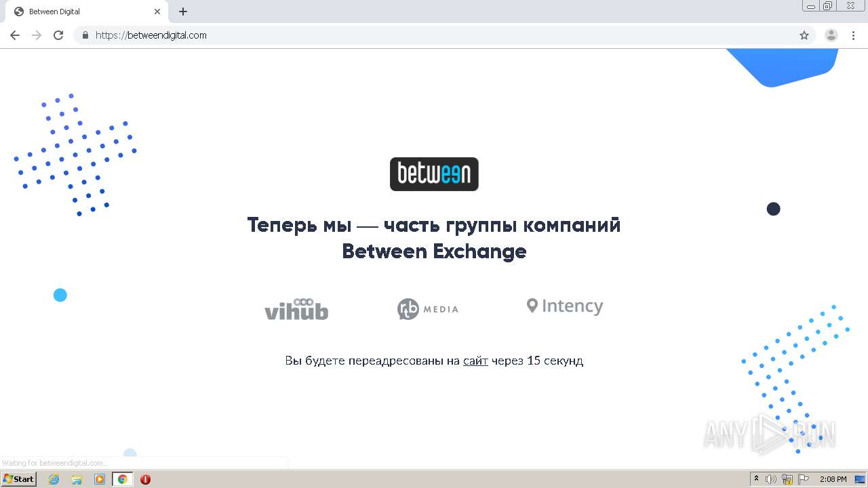Click the 'Теперь мы — часть группы компаний' heading
Screen dimensions: 868x488
[x=434, y=224]
